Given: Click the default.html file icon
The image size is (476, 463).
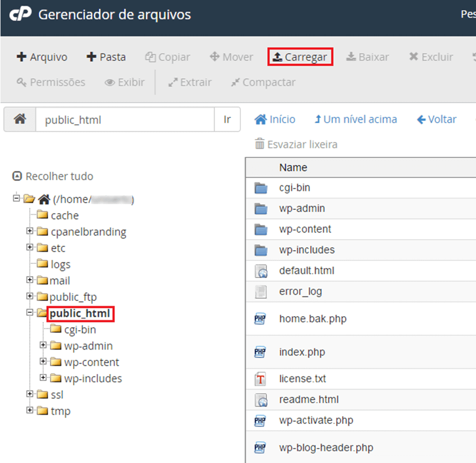Looking at the screenshot, I should pyautogui.click(x=261, y=271).
